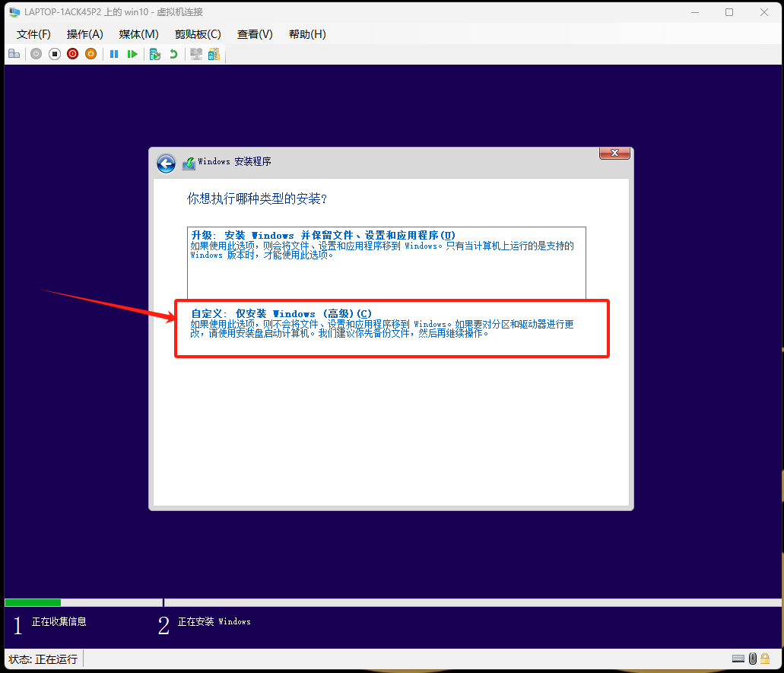
Task: Open the 剪贴板(C) menu
Action: pyautogui.click(x=198, y=34)
